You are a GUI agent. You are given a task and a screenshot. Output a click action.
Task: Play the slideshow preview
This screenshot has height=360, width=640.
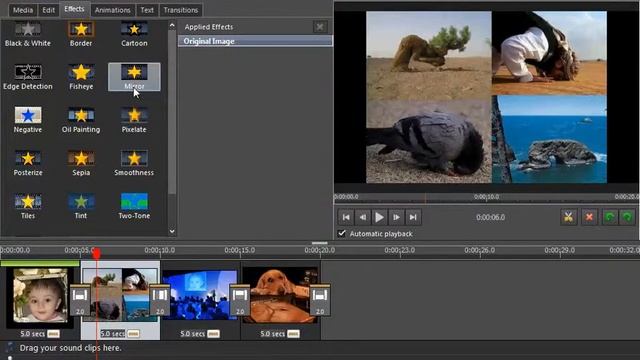pyautogui.click(x=379, y=217)
